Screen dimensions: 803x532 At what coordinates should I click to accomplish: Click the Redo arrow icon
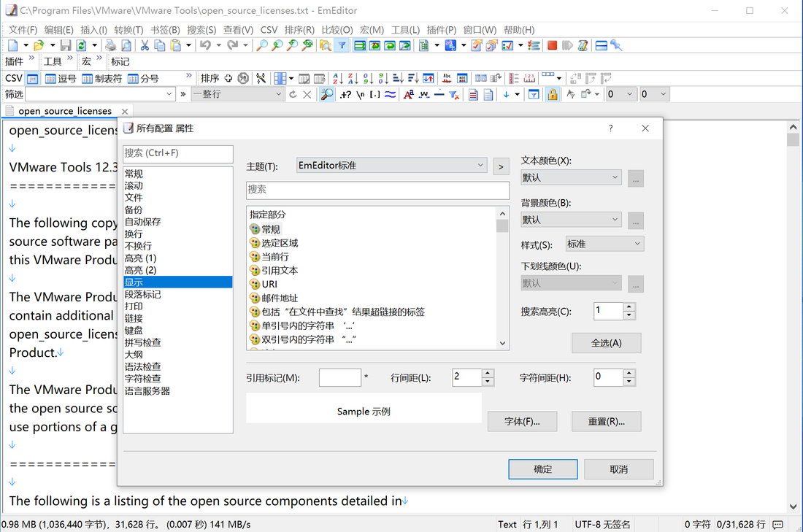click(x=232, y=45)
